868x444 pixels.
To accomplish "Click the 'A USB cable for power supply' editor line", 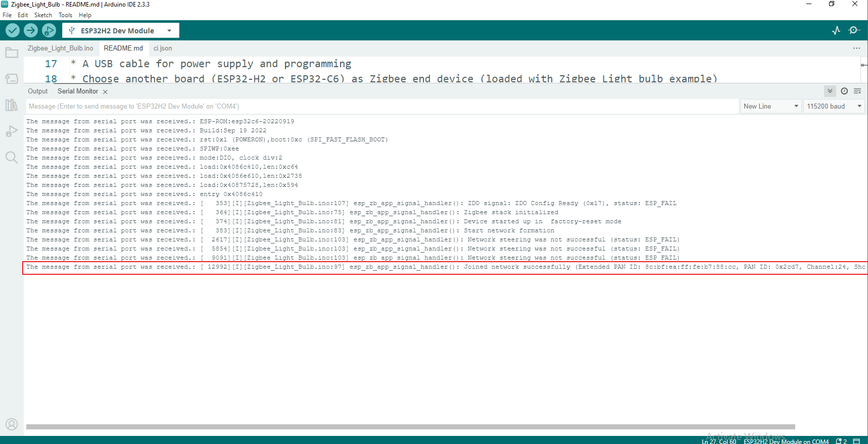I will pyautogui.click(x=211, y=64).
